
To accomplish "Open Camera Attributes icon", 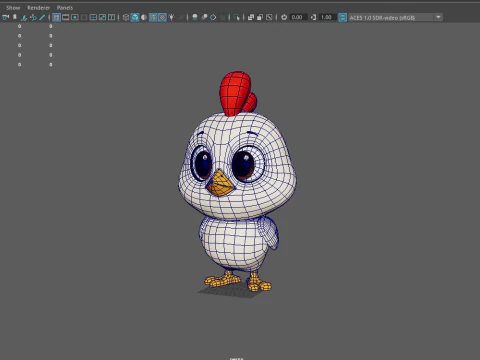I will click(x=24, y=17).
